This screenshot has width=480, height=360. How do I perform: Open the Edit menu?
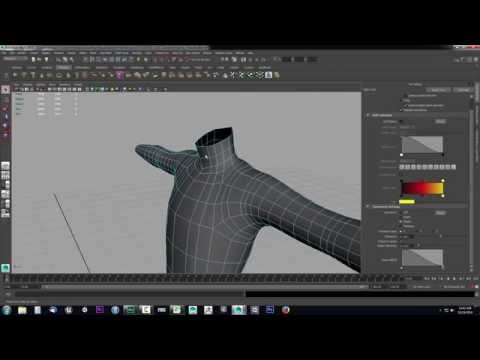pyautogui.click(x=12, y=53)
